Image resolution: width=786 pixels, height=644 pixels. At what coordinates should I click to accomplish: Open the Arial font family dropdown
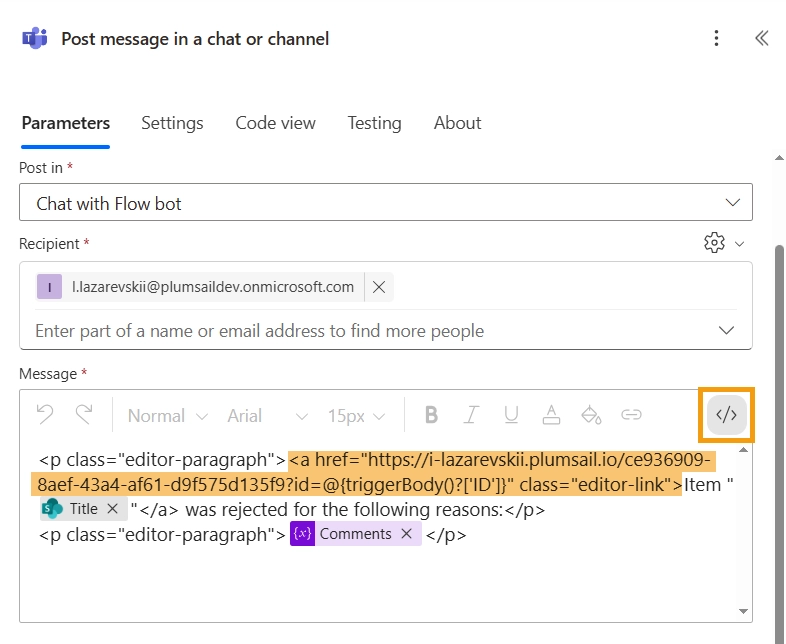point(267,416)
